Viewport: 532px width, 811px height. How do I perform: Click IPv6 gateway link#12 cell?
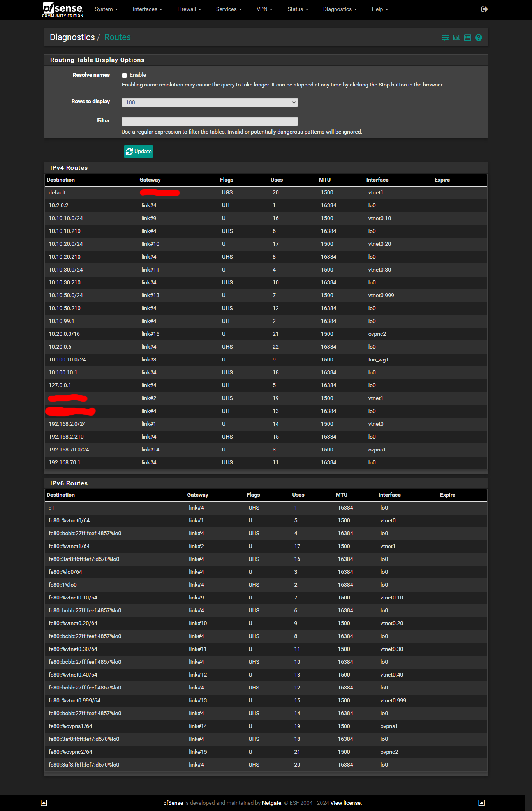(x=198, y=675)
